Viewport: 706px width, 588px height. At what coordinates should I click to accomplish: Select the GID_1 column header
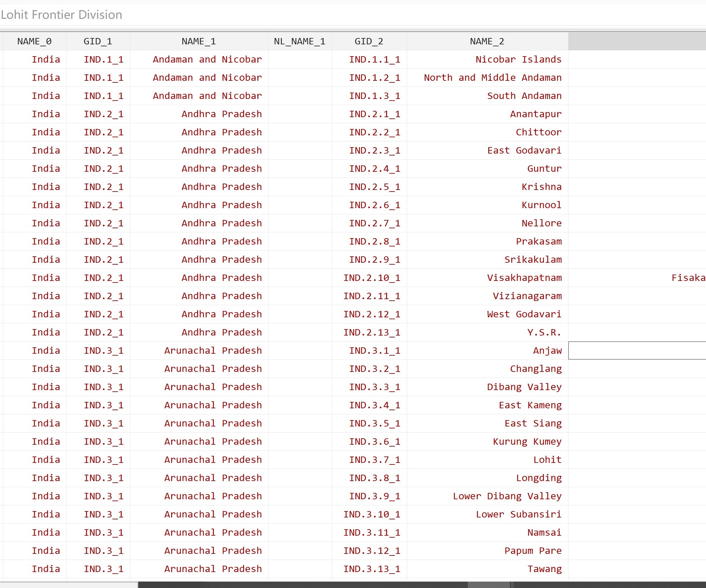click(x=98, y=41)
